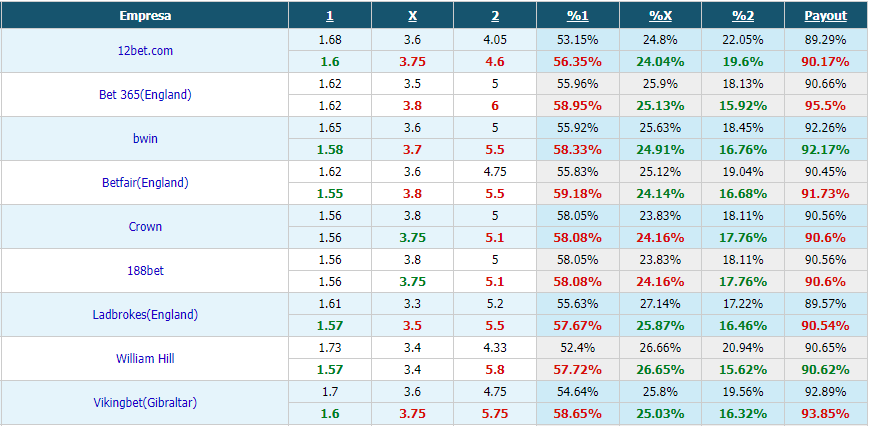Sort by the 1 column header
Screen dimensions: 869x426
pos(330,16)
